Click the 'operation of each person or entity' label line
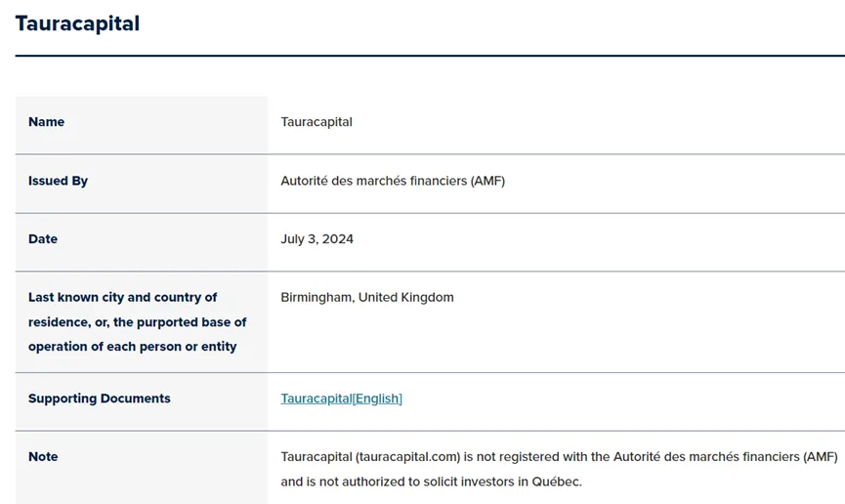Viewport: 845px width, 504px height. 133,346
